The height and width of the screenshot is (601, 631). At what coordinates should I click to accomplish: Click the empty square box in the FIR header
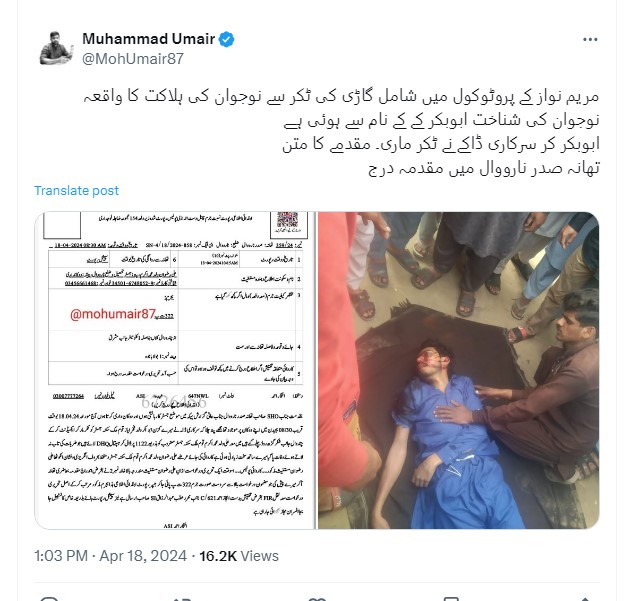(x=62, y=225)
